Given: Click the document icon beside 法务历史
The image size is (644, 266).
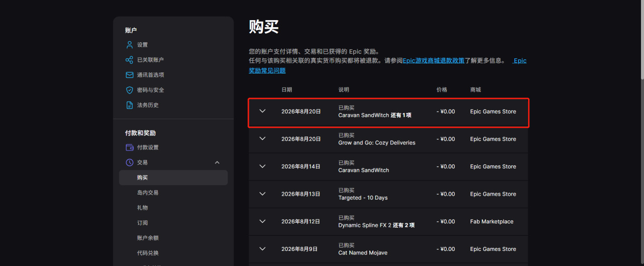Looking at the screenshot, I should pos(129,105).
